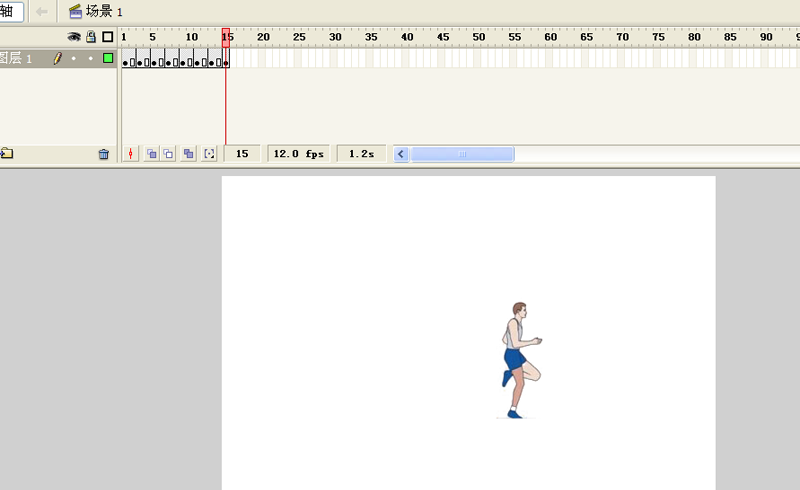Click frame 30 on the timeline ruler
Image resolution: width=800 pixels, height=490 pixels.
(x=335, y=37)
